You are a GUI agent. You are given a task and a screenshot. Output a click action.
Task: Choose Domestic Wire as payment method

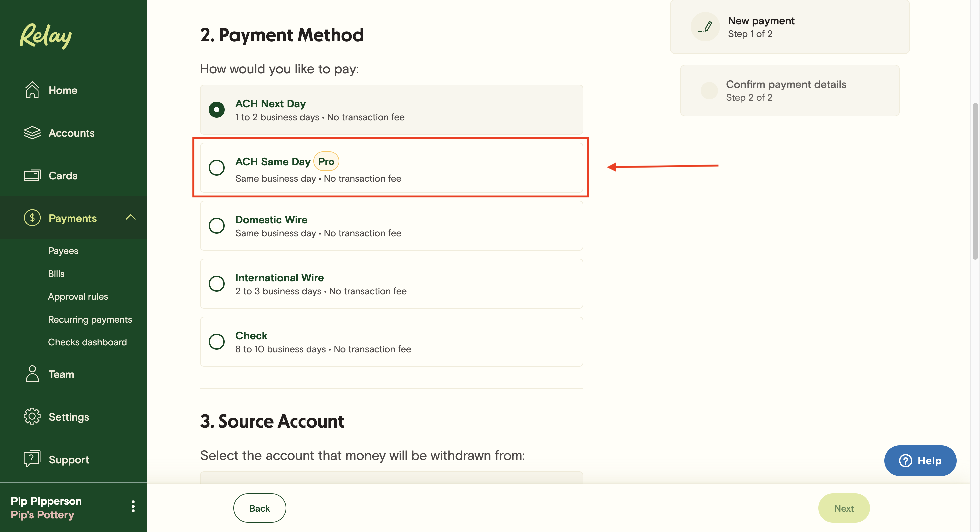[216, 226]
